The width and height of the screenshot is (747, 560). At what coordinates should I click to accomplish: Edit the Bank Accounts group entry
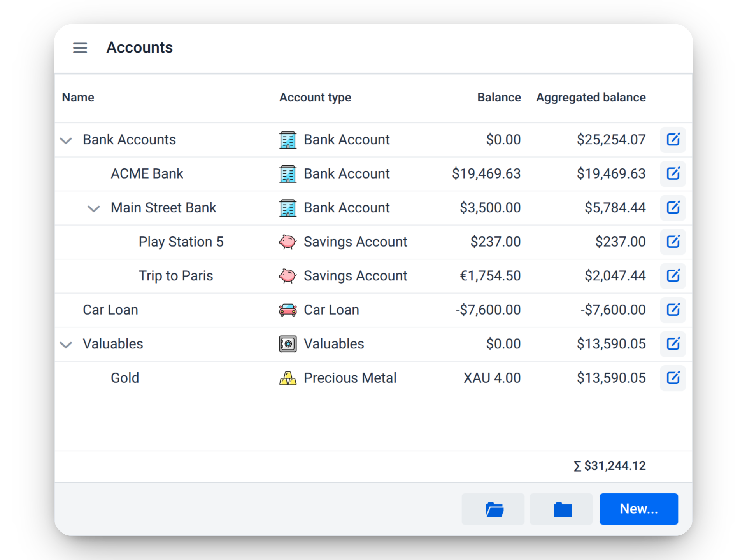pyautogui.click(x=673, y=140)
